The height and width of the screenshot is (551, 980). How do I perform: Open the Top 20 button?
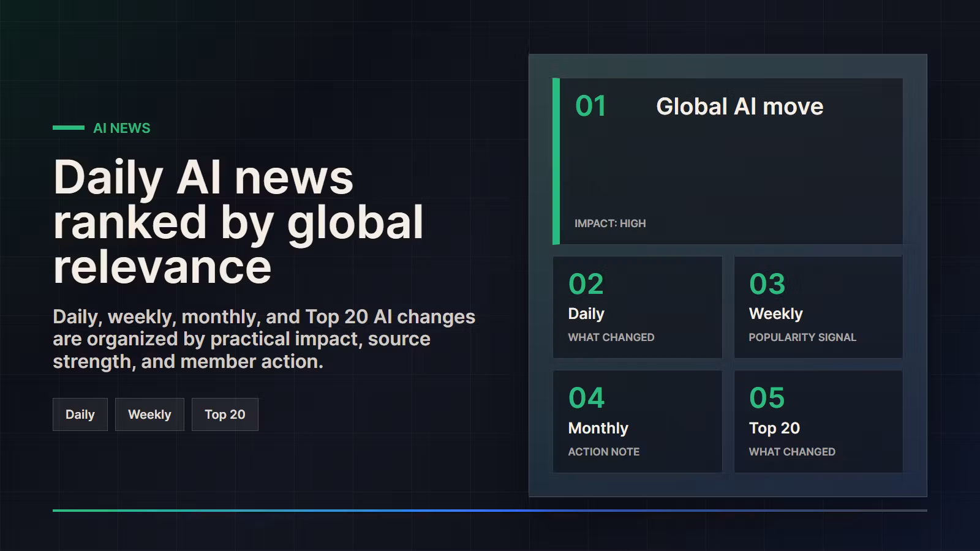pyautogui.click(x=225, y=414)
